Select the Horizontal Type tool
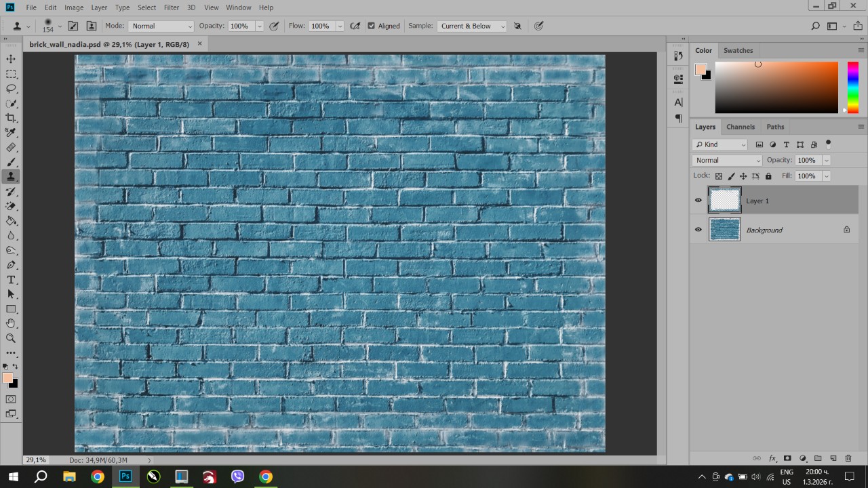This screenshot has height=488, width=868. [x=11, y=280]
